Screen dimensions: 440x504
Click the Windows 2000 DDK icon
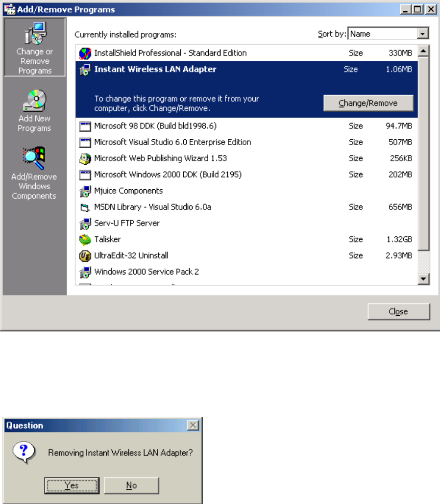pos(85,175)
